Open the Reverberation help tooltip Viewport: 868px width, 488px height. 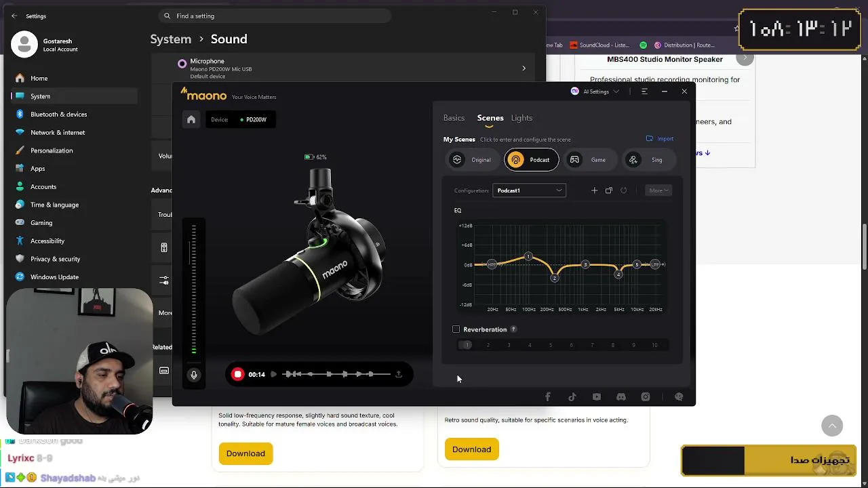(x=513, y=329)
